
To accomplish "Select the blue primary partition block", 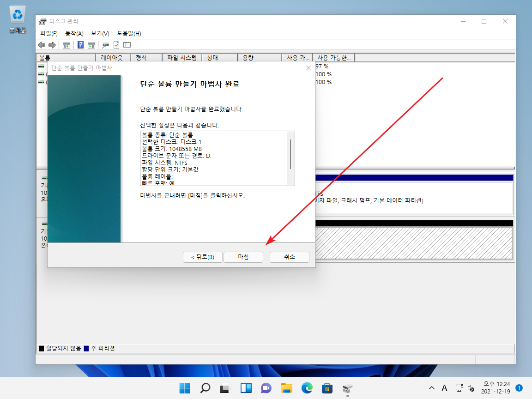I will click(x=414, y=178).
